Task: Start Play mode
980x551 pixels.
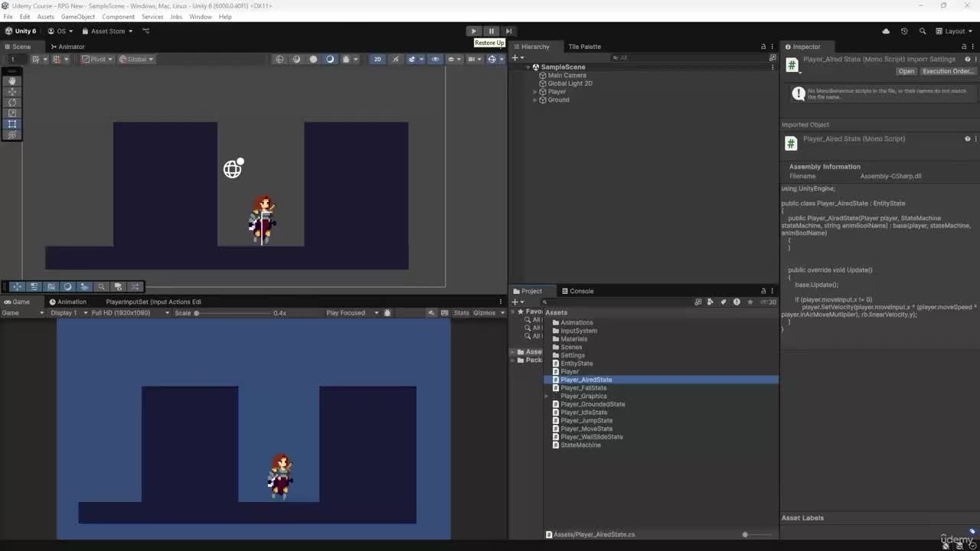Action: click(x=474, y=31)
